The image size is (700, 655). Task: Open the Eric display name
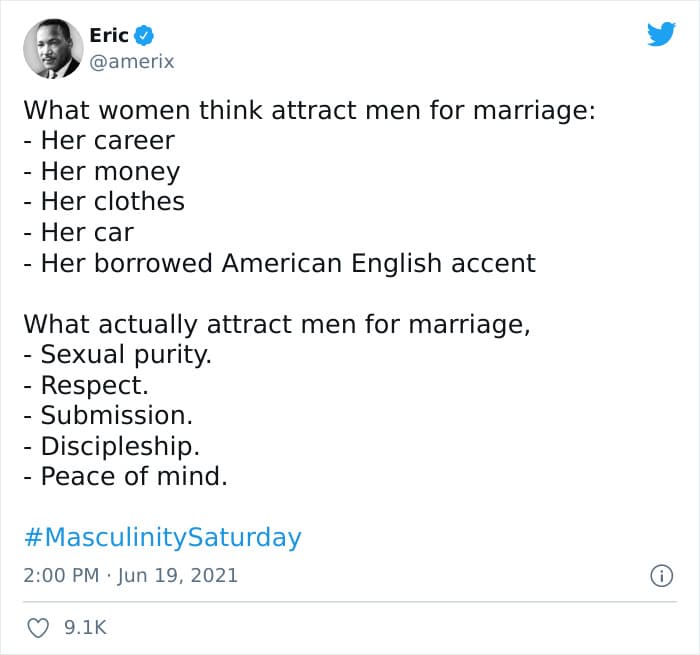click(109, 36)
